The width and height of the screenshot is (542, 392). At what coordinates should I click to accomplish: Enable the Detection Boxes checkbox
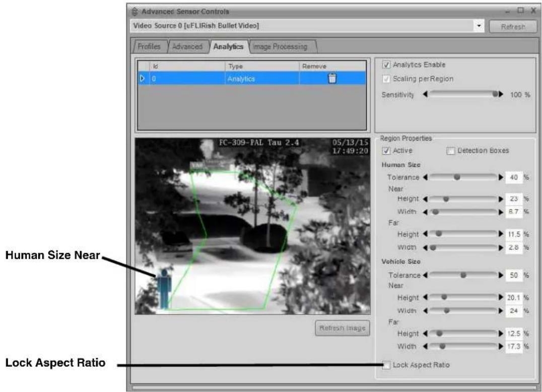tap(450, 151)
